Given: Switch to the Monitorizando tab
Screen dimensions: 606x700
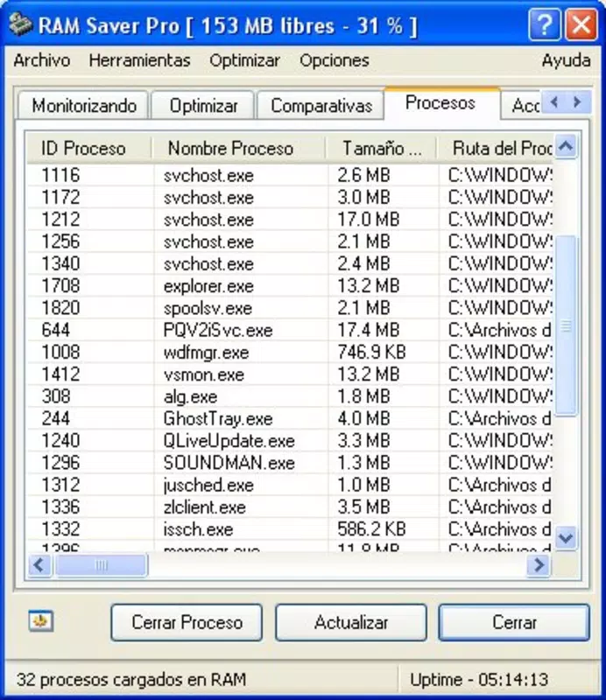Looking at the screenshot, I should (x=83, y=106).
